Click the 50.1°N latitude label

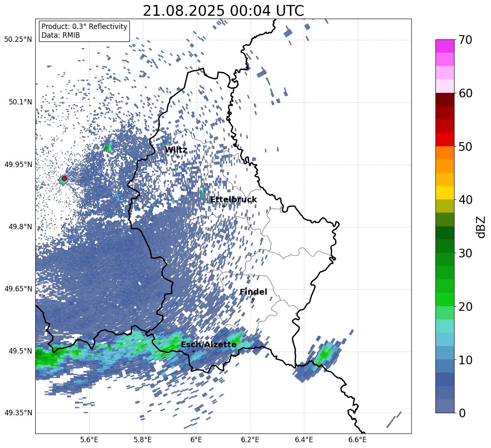[x=20, y=102]
